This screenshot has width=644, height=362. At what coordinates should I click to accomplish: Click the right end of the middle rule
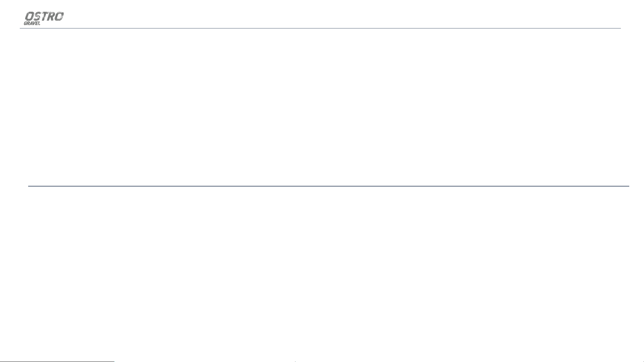628,186
